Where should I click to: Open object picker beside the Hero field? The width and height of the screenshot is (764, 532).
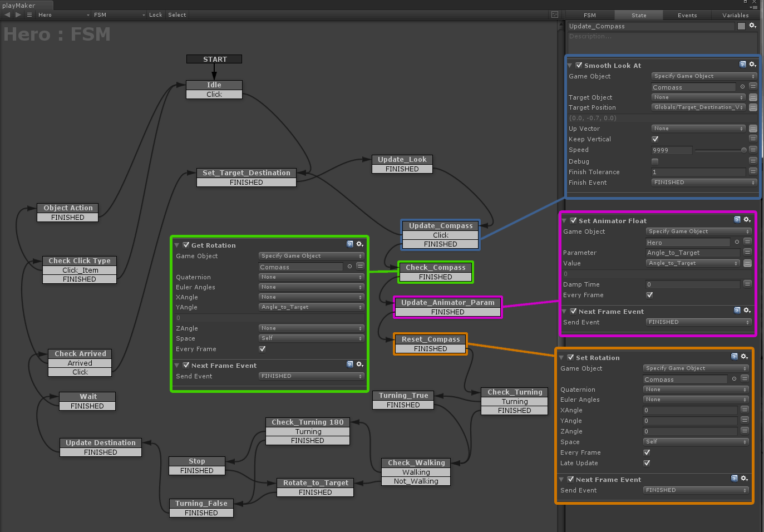737,242
